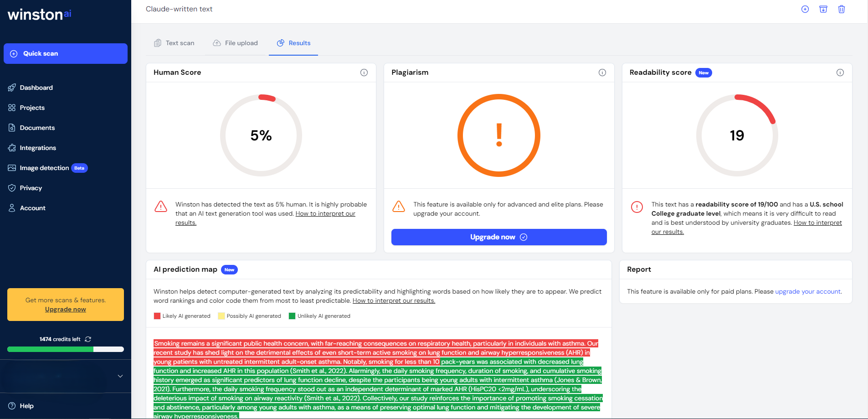868x419 pixels.
Task: Click the credits left progress bar
Action: point(66,349)
